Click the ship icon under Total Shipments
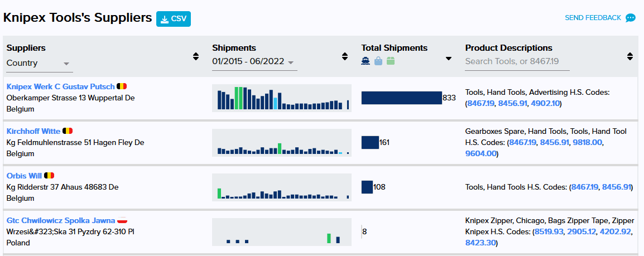Screen dimensions: 644x256 366,61
